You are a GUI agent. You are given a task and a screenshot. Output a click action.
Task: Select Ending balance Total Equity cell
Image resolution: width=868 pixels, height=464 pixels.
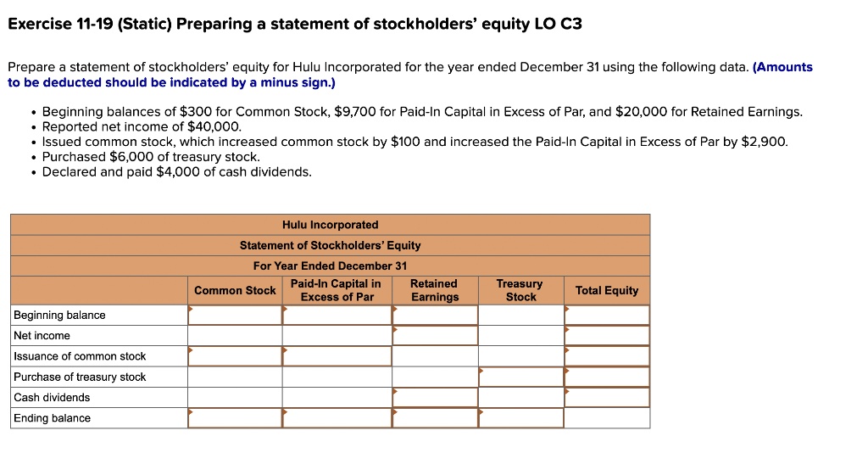pyautogui.click(x=607, y=418)
